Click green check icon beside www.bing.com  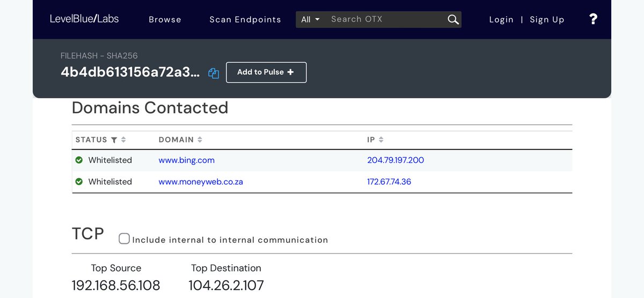pyautogui.click(x=79, y=160)
